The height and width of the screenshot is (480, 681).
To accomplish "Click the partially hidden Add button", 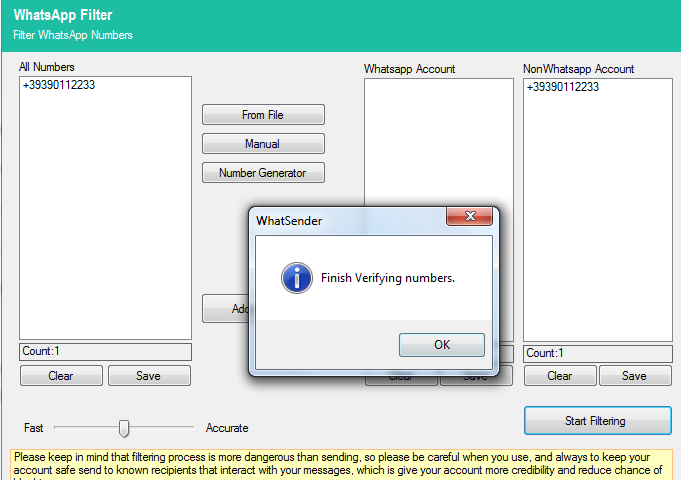I will click(226, 309).
